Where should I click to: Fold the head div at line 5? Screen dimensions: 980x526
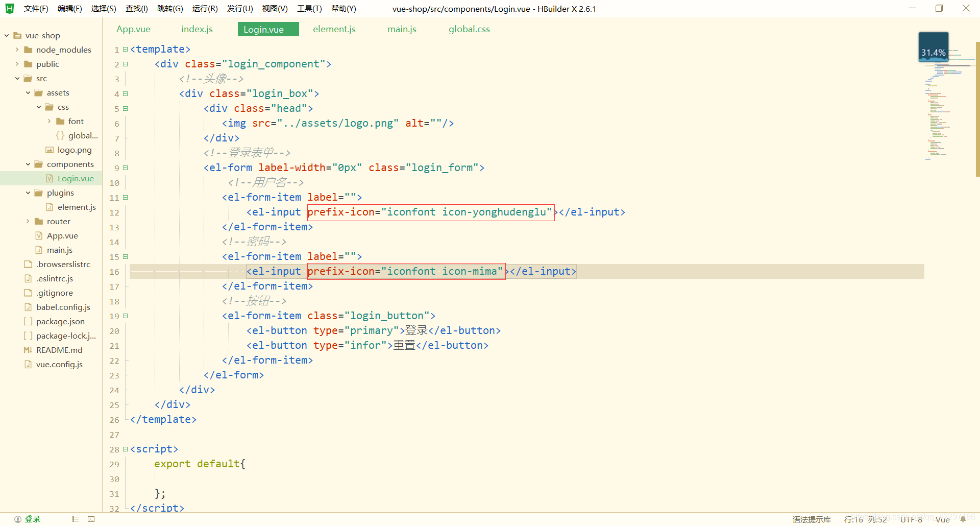pos(125,109)
